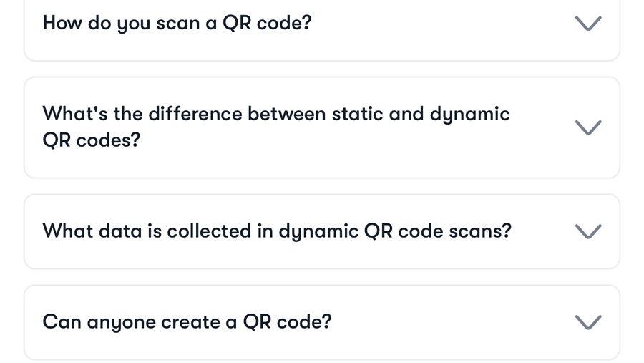Click the "QR codes?" second line of the static/dynamic question

(x=91, y=140)
